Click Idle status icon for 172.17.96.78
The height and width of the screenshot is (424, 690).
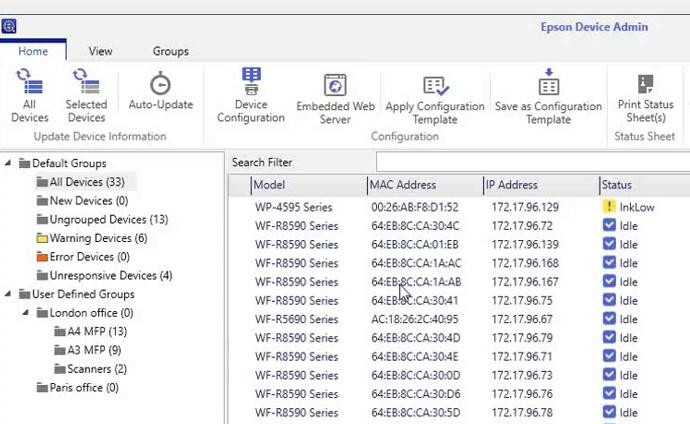pyautogui.click(x=609, y=412)
